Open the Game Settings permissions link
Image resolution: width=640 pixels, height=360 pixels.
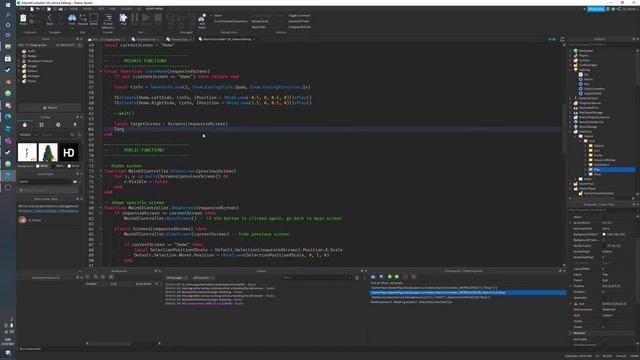click(51, 211)
